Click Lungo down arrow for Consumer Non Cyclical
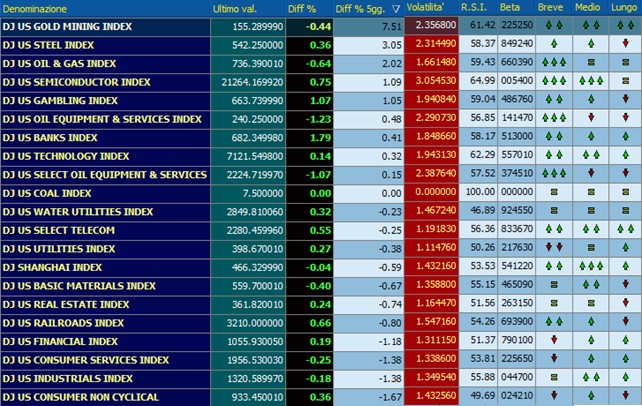Image resolution: width=642 pixels, height=406 pixels. (x=625, y=395)
